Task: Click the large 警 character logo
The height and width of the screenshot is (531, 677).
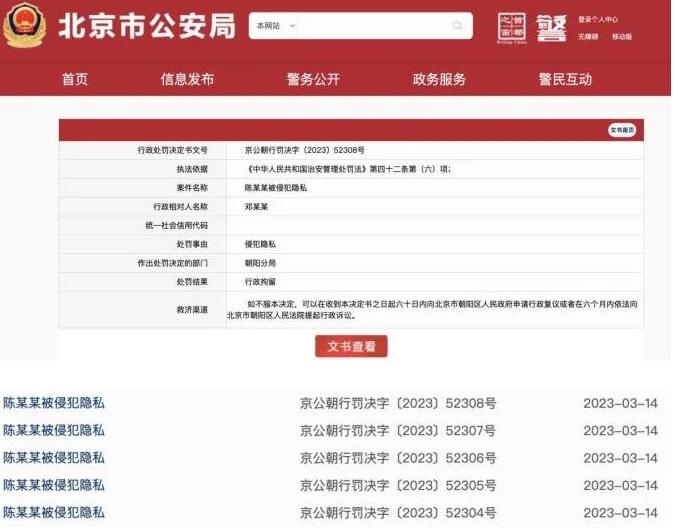Action: tap(551, 29)
